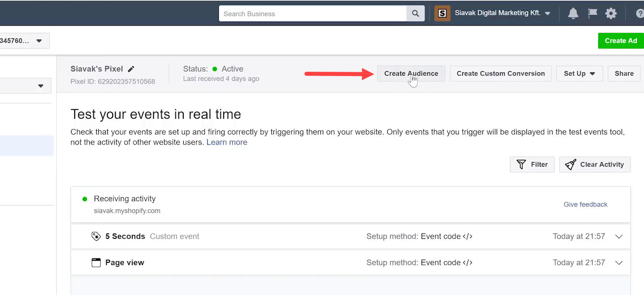Screen dimensions: 644x295
Task: Open the Siavak Digital Marketing Kft. dropdown
Action: 502,13
